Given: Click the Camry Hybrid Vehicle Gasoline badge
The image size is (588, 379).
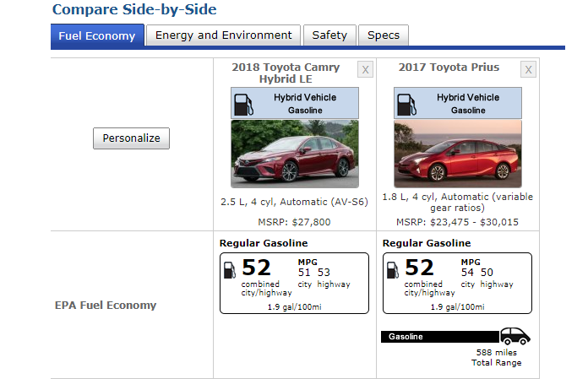Looking at the screenshot, I should (295, 103).
